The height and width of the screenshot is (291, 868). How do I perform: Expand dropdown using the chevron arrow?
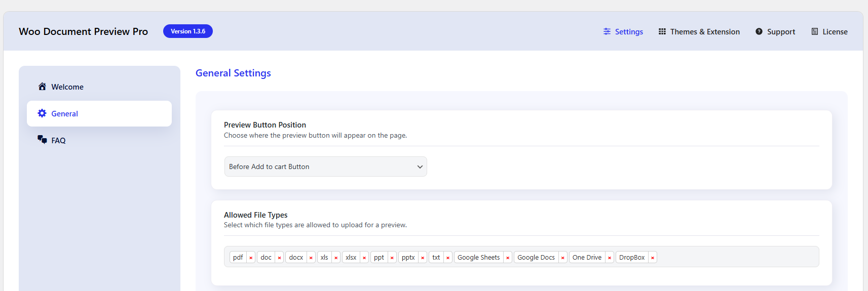[x=420, y=167]
